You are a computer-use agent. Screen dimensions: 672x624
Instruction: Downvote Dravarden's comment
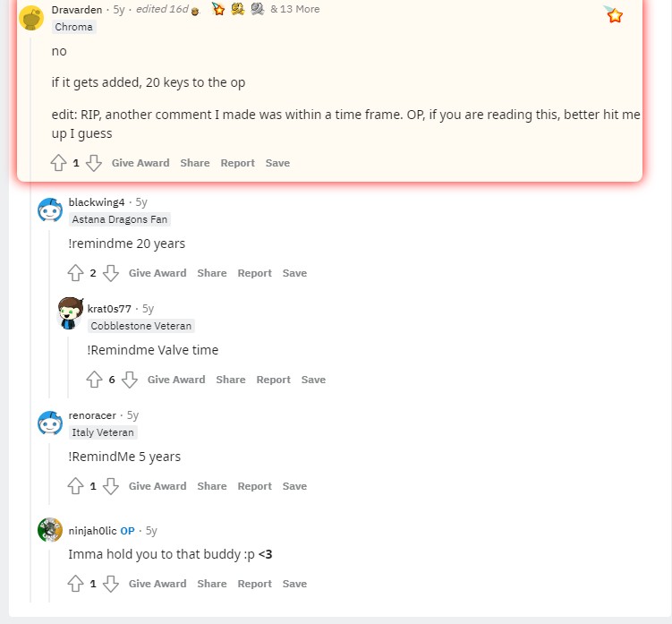(94, 163)
